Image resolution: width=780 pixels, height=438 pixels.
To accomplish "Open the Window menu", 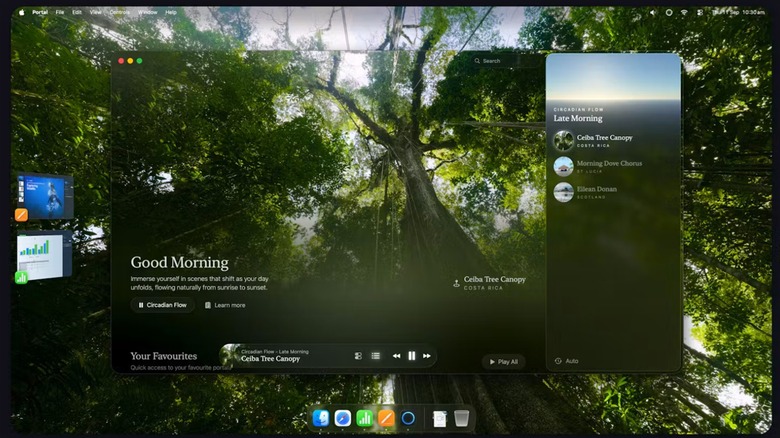I will click(148, 12).
